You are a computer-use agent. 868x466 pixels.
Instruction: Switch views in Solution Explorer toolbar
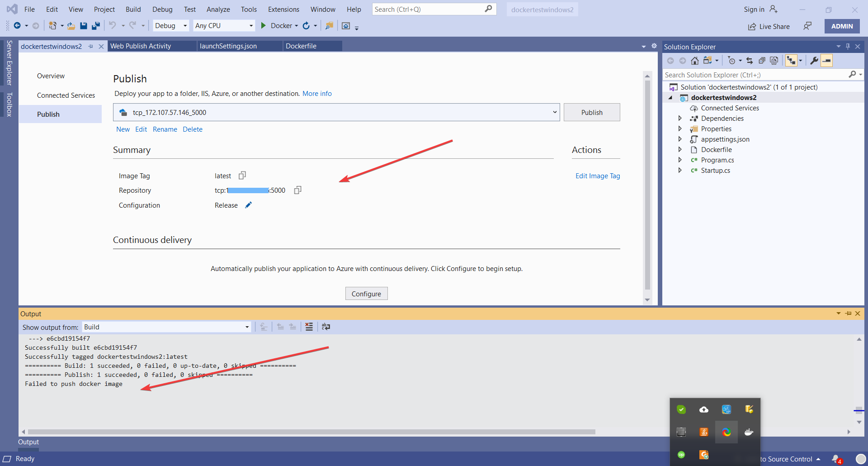coord(708,61)
